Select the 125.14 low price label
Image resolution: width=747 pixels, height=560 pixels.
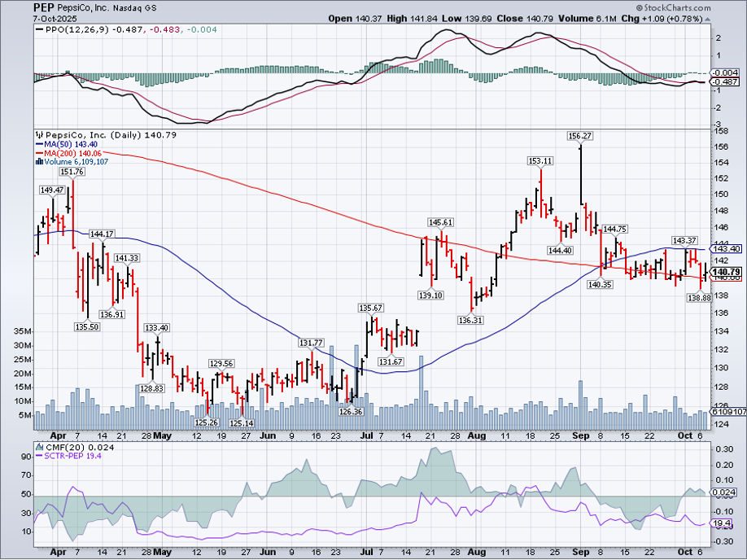pyautogui.click(x=242, y=423)
